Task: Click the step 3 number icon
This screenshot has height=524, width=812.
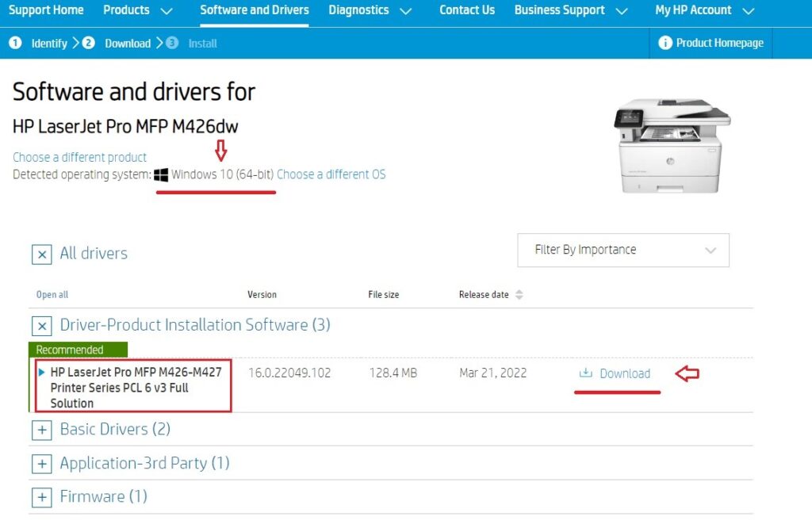Action: 172,43
